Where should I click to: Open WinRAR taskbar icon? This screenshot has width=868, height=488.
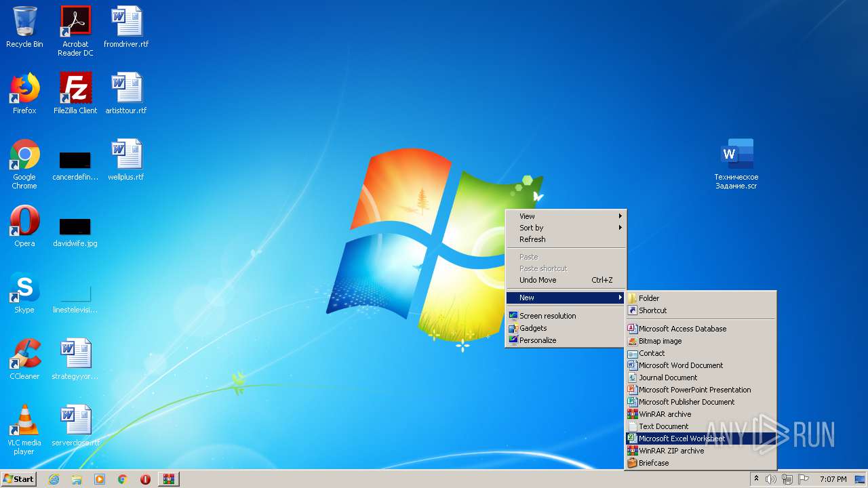[x=169, y=479]
